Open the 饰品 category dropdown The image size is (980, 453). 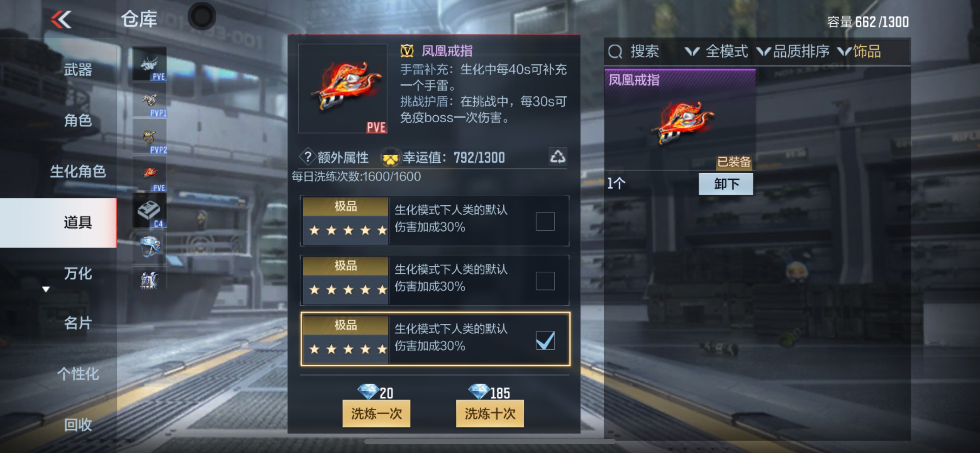click(x=859, y=51)
